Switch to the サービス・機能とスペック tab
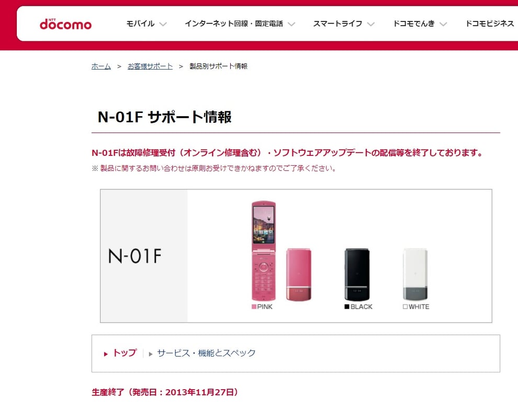 point(206,353)
